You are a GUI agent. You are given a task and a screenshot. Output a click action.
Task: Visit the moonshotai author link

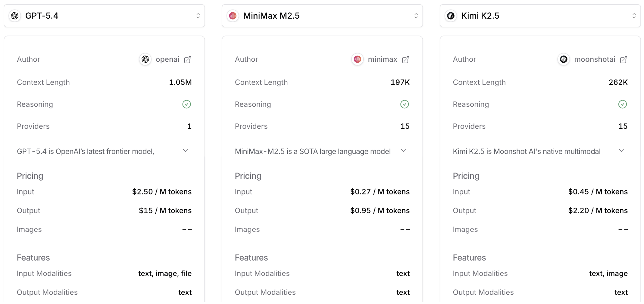[x=595, y=59]
